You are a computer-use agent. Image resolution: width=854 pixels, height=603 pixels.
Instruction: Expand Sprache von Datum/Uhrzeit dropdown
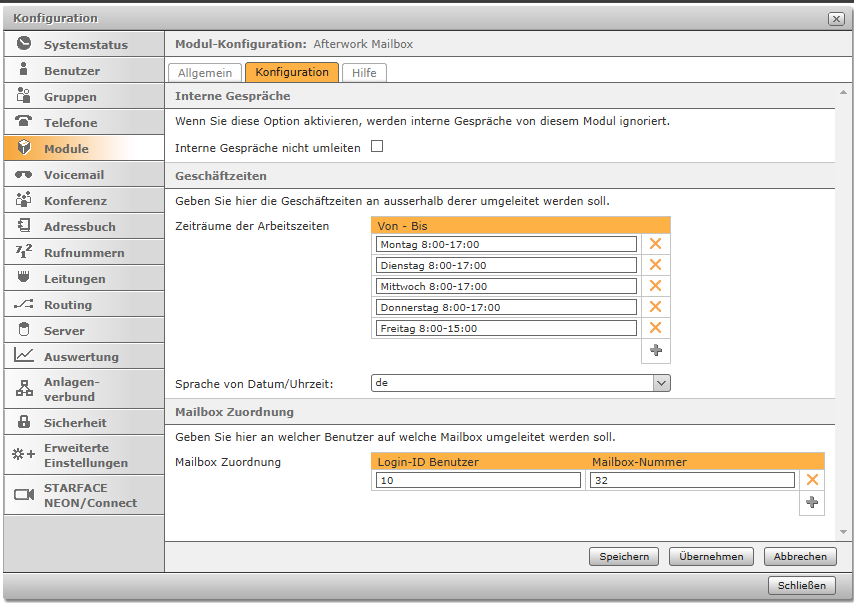[661, 383]
